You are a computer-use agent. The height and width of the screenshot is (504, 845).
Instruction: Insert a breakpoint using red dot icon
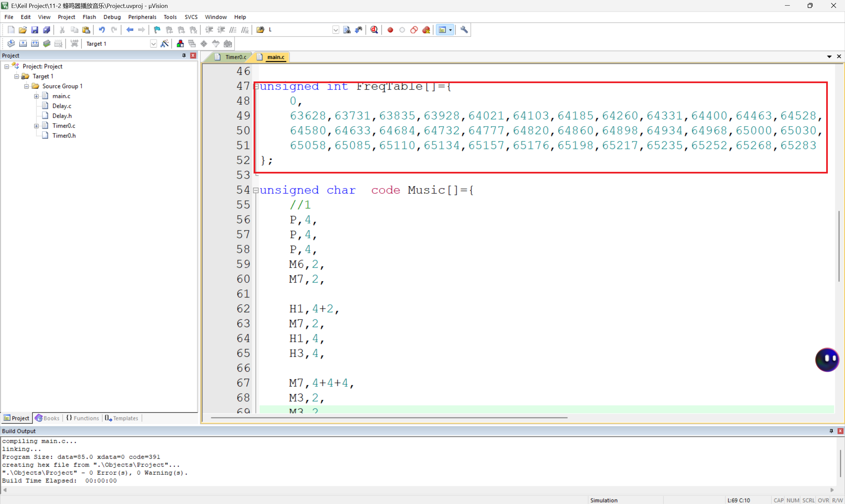point(390,30)
